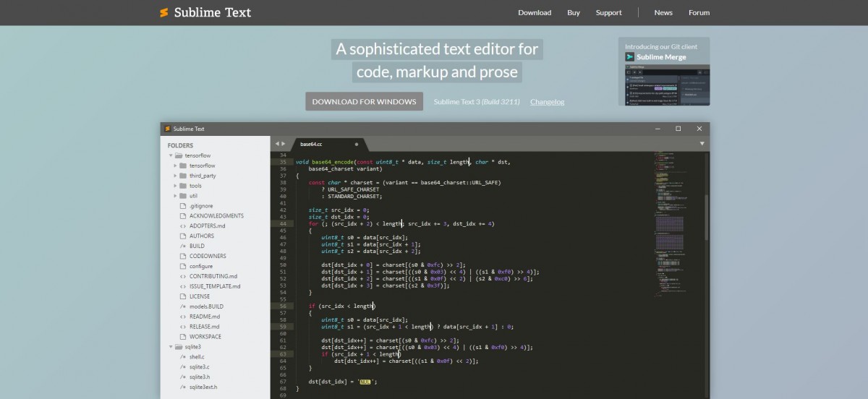Go to Forum in top navigation
The height and width of the screenshot is (399, 868).
point(699,12)
